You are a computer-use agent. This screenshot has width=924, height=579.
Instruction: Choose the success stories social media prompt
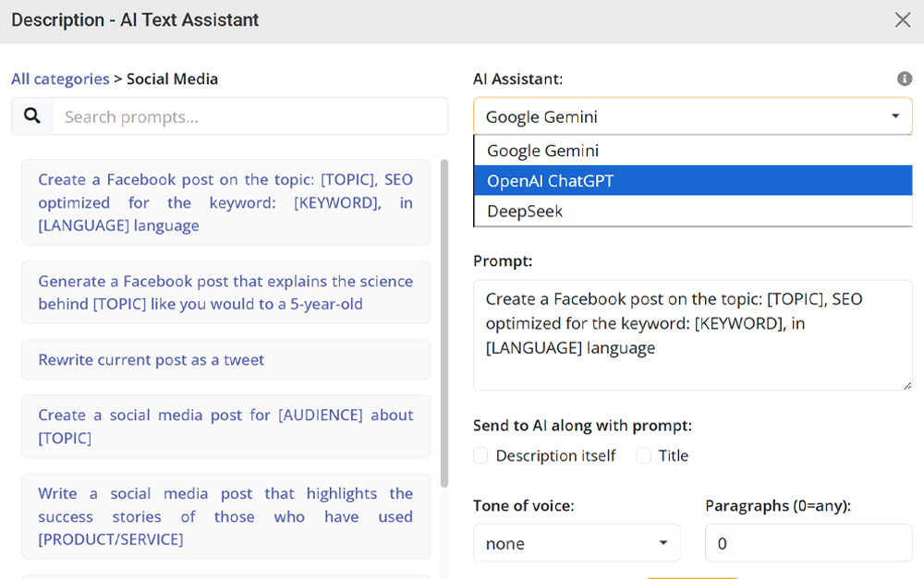point(225,516)
